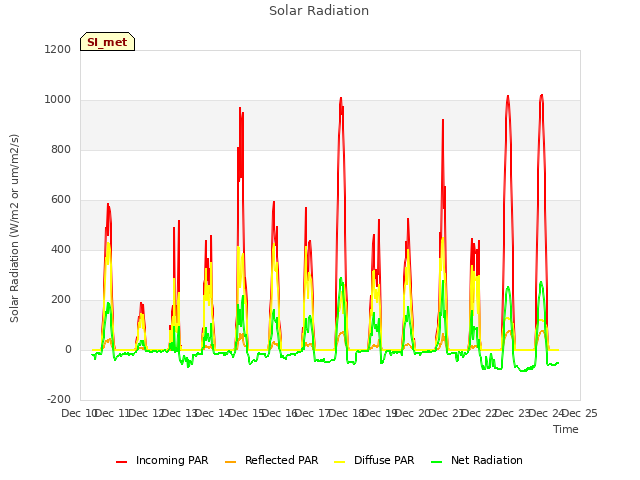Screen dimensions: 640x480
Task: Toggle the Reflected PAR legend entry
Action: 271,460
